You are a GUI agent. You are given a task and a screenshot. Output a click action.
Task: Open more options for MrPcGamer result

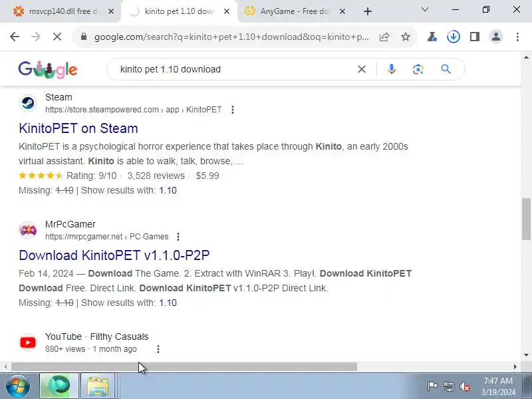(178, 237)
